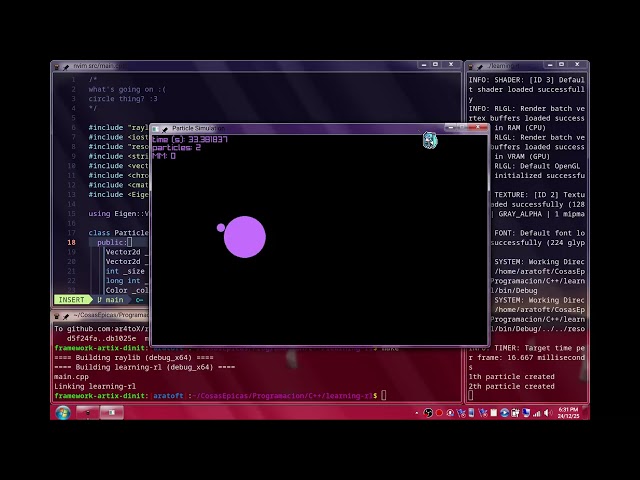Click "1th particle created" in right terminal
This screenshot has width=640, height=480.
[x=511, y=377]
